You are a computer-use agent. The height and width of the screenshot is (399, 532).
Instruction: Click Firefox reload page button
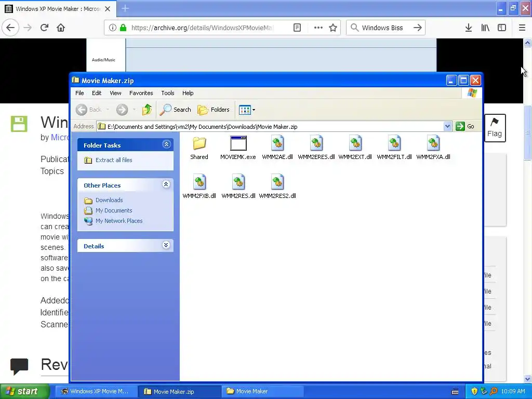point(45,28)
